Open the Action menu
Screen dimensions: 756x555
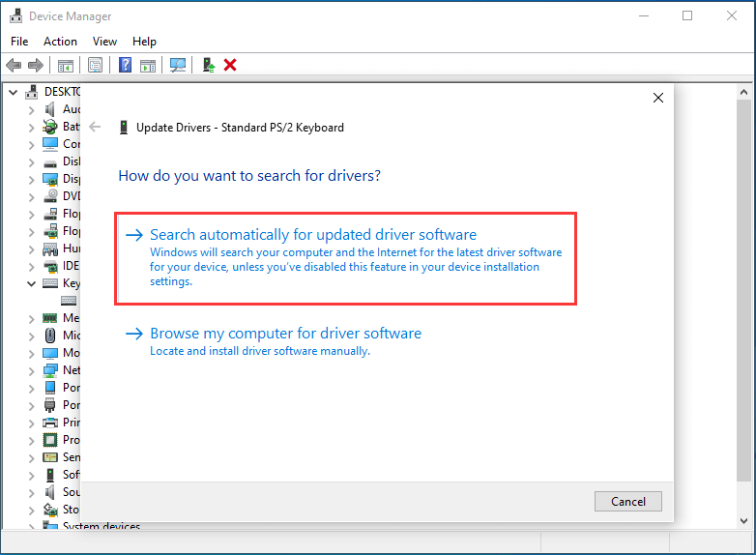pos(60,42)
